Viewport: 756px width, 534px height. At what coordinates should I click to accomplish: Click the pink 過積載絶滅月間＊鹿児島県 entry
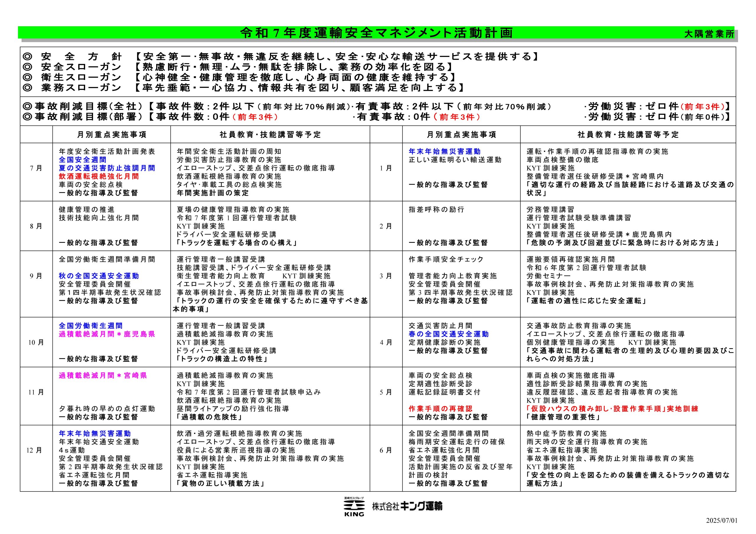(x=107, y=334)
